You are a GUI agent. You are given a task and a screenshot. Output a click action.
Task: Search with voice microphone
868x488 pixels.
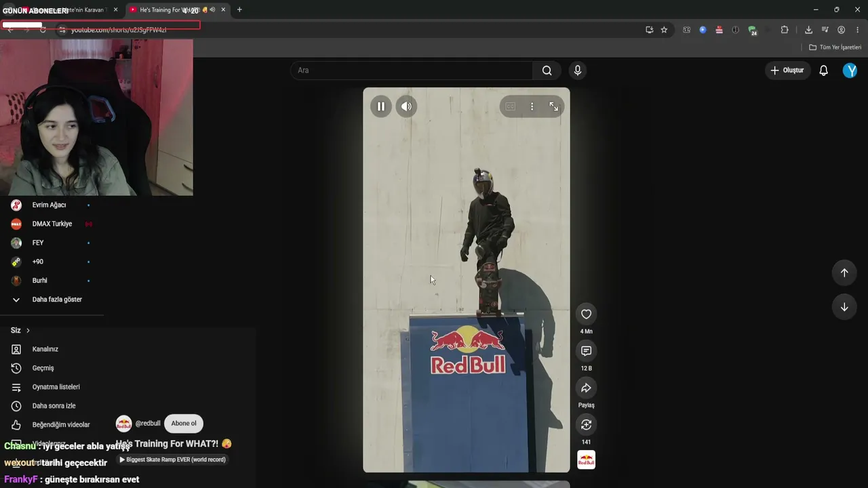point(578,70)
